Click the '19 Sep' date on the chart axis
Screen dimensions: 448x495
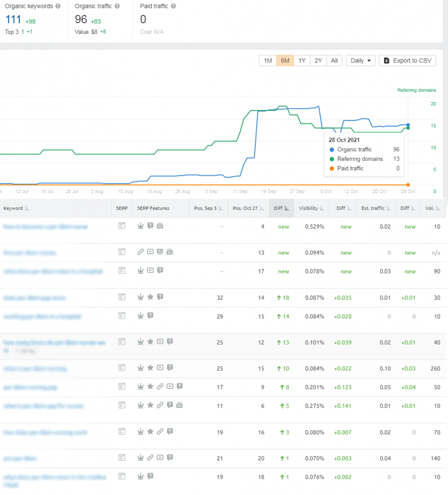269,191
